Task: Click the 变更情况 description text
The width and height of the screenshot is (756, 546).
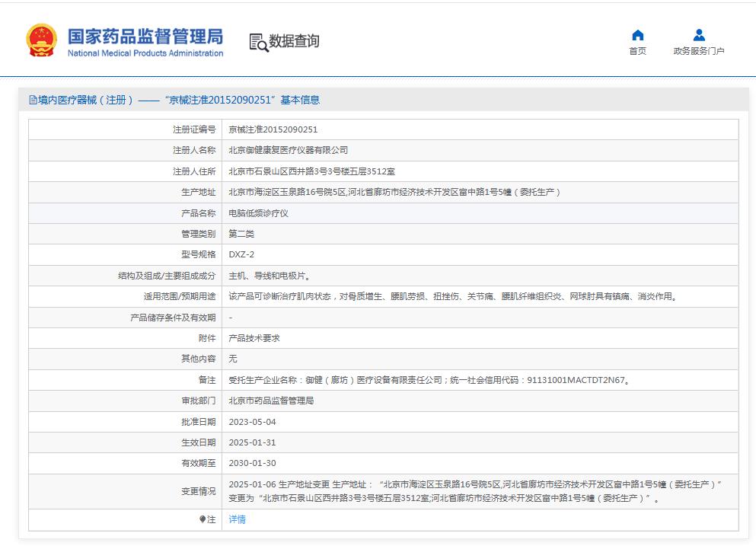Action: point(381,491)
